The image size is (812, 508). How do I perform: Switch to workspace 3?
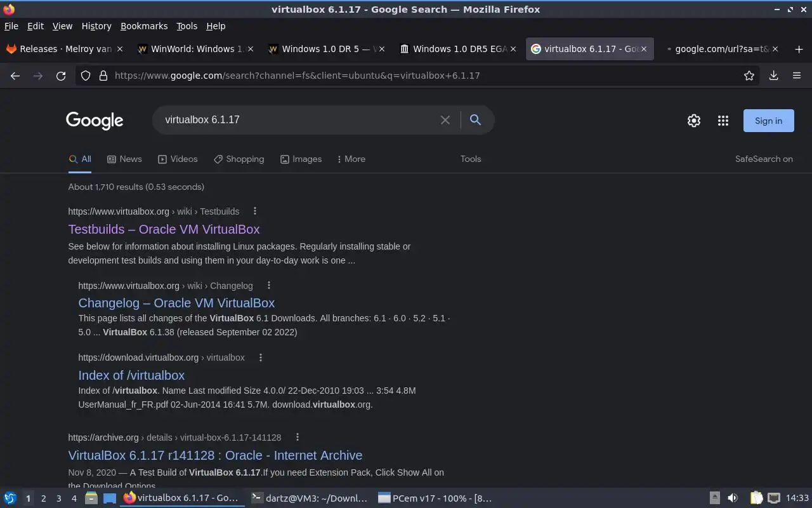[59, 498]
